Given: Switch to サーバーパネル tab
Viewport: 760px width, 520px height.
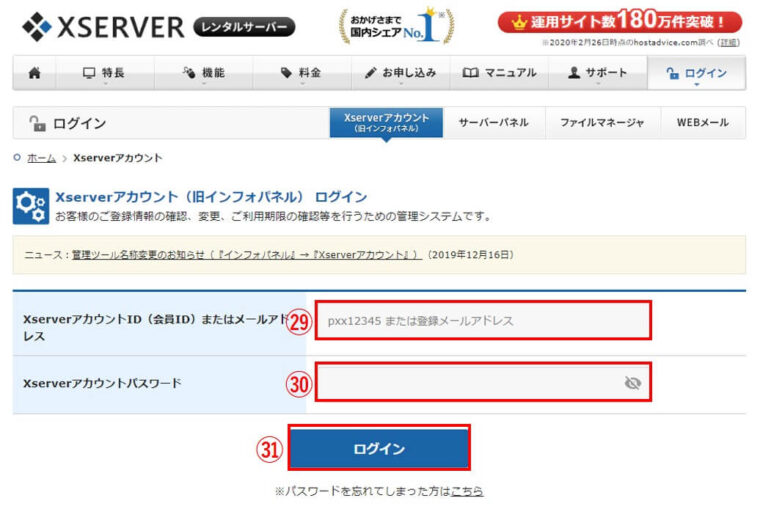Looking at the screenshot, I should [x=493, y=123].
